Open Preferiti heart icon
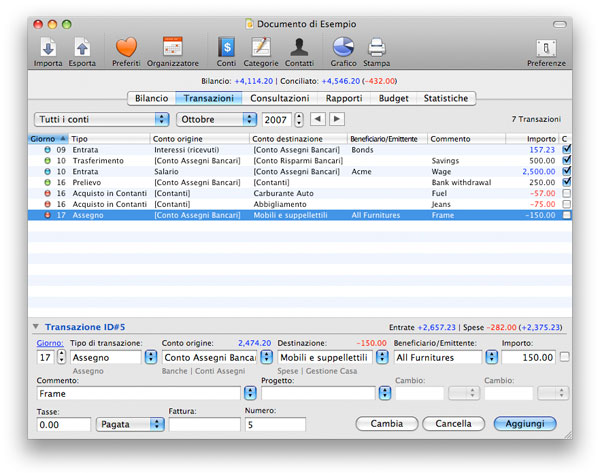This screenshot has width=600, height=473. pyautogui.click(x=126, y=47)
